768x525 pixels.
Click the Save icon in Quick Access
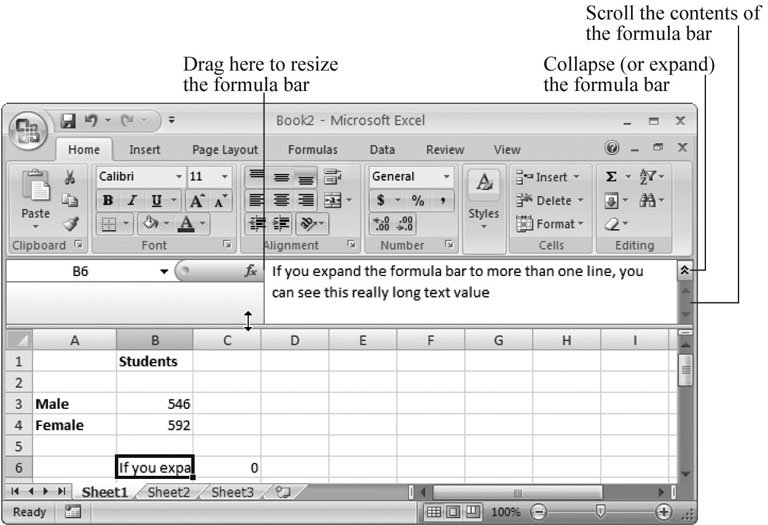[x=69, y=121]
